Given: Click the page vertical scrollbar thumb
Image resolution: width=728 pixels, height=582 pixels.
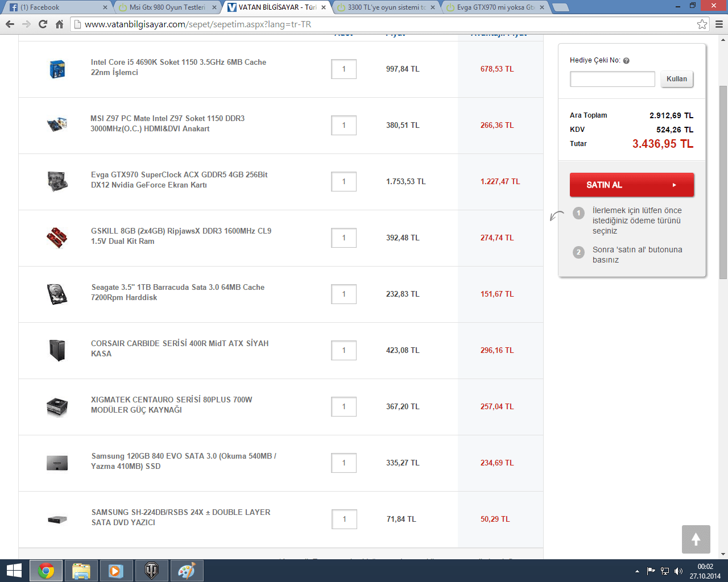Looking at the screenshot, I should 723,182.
